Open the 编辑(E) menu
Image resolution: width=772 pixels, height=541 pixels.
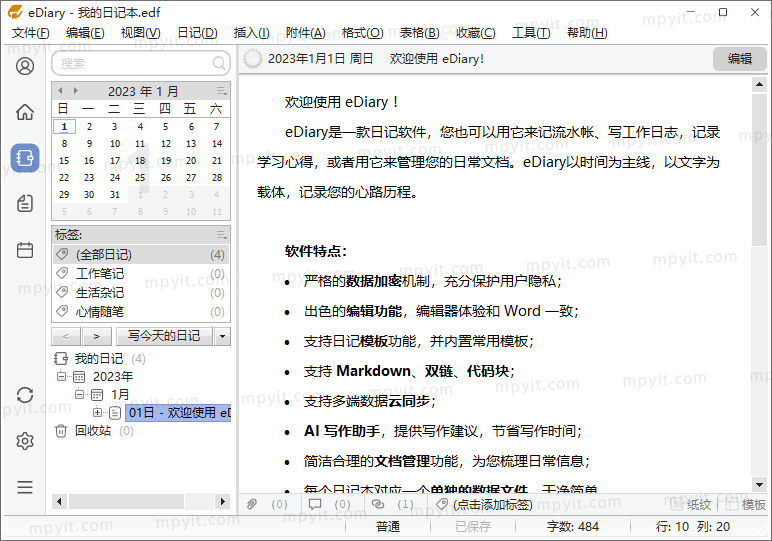pos(85,33)
